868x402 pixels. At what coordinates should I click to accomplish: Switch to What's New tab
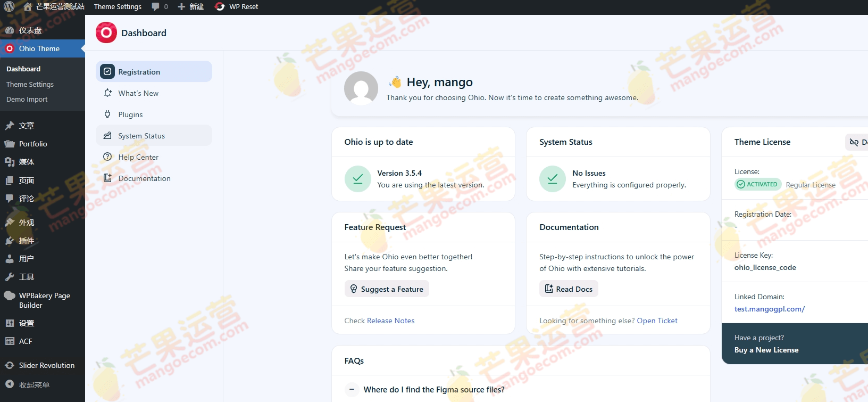tap(154, 93)
